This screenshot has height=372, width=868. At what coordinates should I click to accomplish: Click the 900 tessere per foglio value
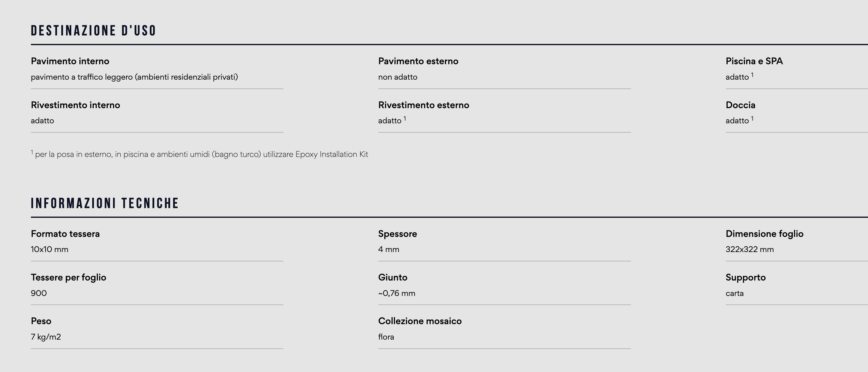39,293
